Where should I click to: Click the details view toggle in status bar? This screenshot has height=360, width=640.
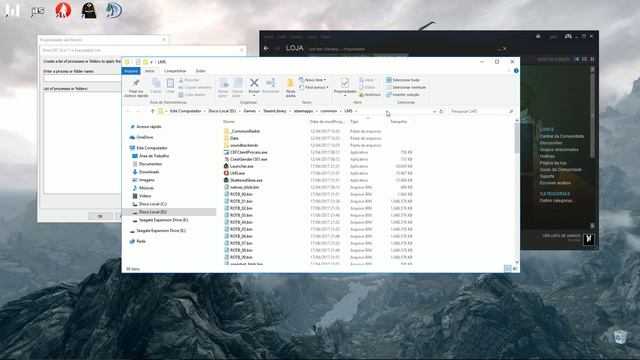click(507, 268)
